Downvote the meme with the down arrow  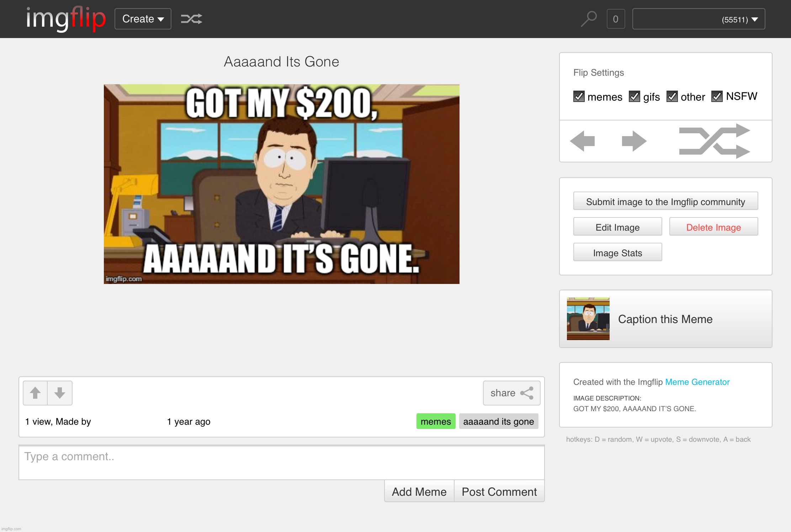coord(60,393)
